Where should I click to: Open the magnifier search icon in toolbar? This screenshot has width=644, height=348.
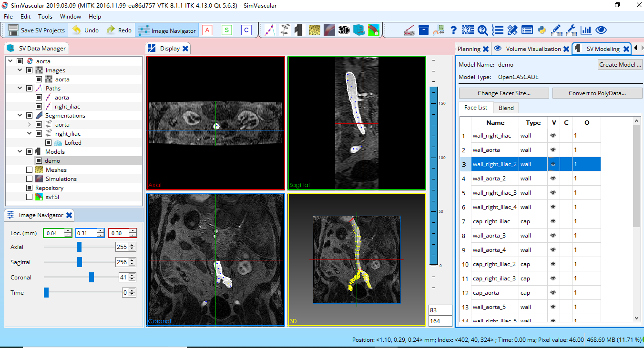[x=482, y=30]
